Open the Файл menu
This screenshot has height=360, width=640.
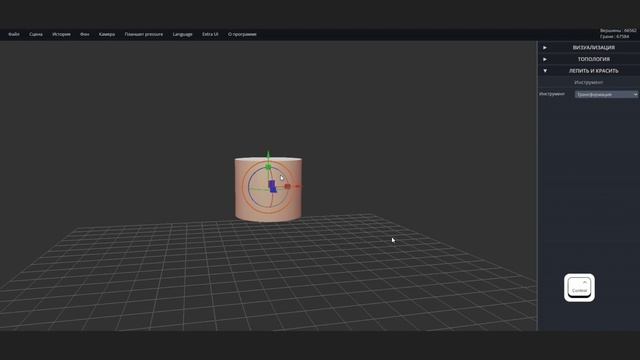(13, 34)
